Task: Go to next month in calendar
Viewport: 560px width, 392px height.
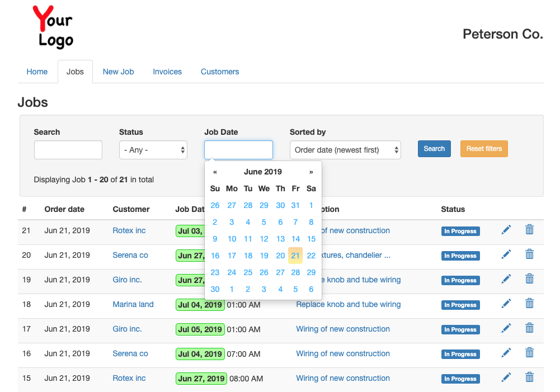Action: click(x=311, y=172)
